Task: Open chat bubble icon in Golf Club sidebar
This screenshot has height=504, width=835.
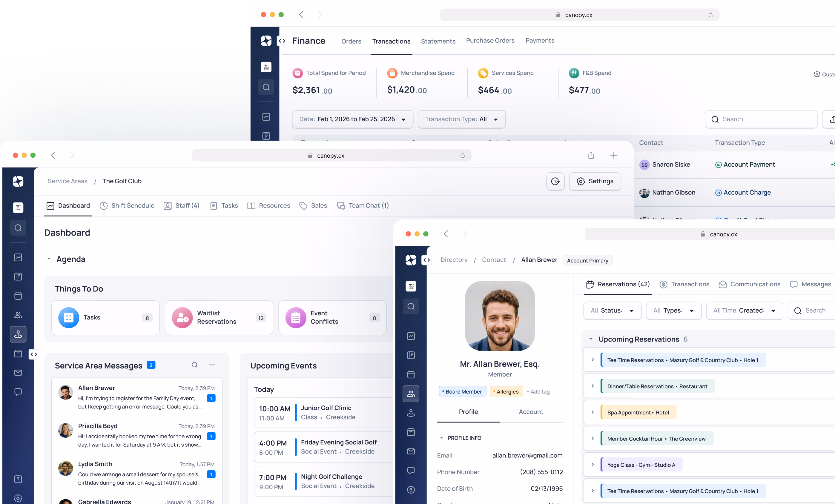Action: click(18, 392)
